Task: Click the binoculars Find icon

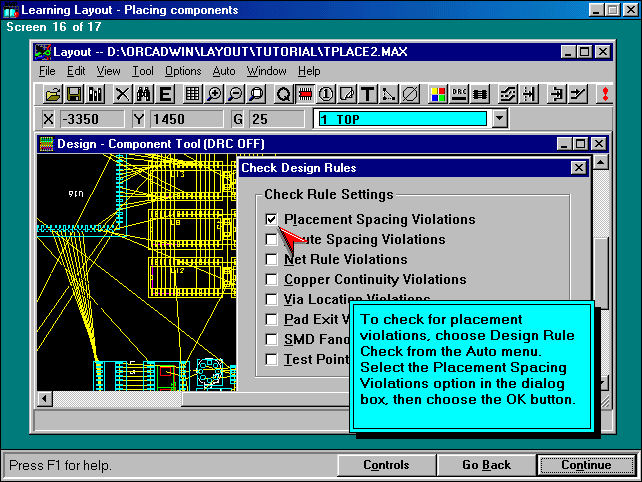Action: click(x=143, y=94)
